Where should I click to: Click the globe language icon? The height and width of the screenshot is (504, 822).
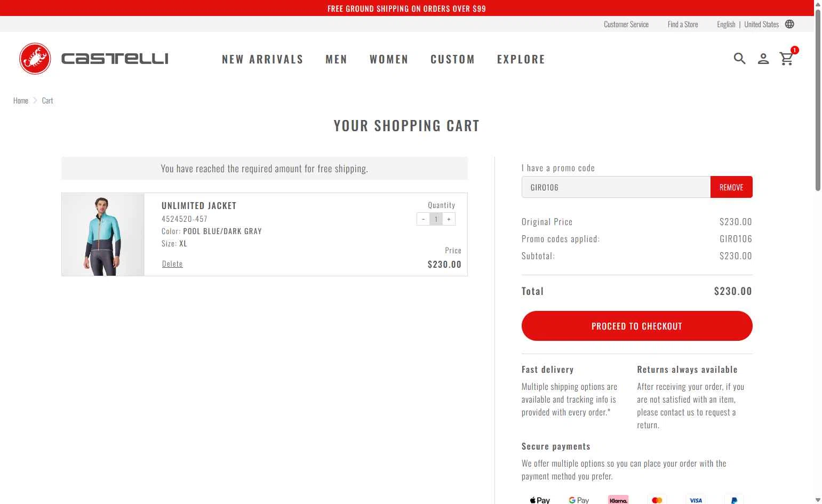(790, 24)
